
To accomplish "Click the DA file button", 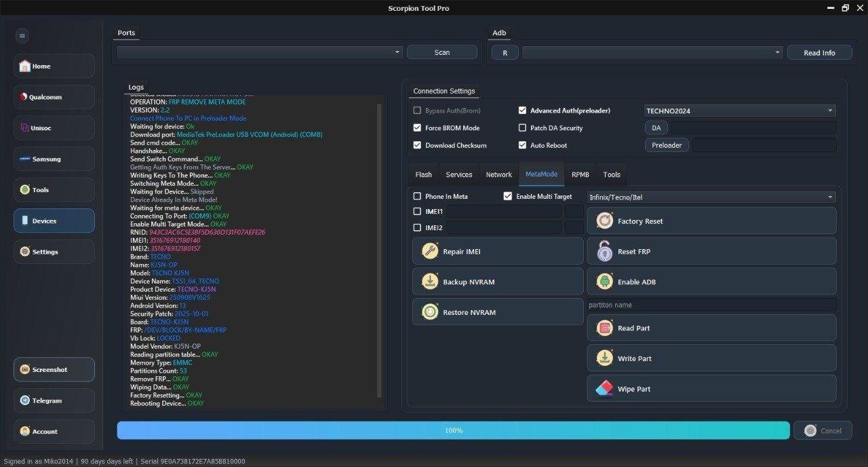I will (x=656, y=128).
